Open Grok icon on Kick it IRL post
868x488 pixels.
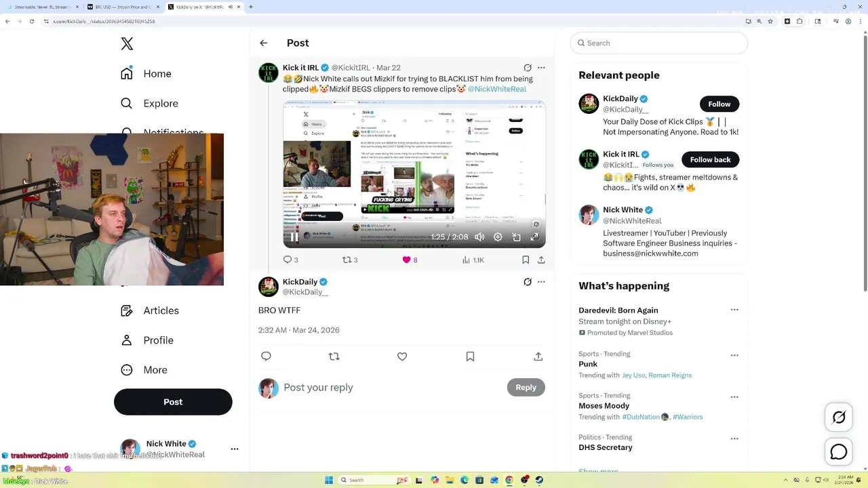tap(528, 68)
